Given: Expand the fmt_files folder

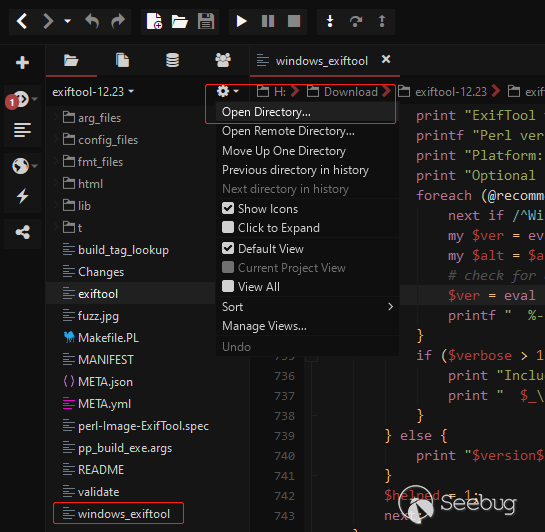Looking at the screenshot, I should coord(56,162).
